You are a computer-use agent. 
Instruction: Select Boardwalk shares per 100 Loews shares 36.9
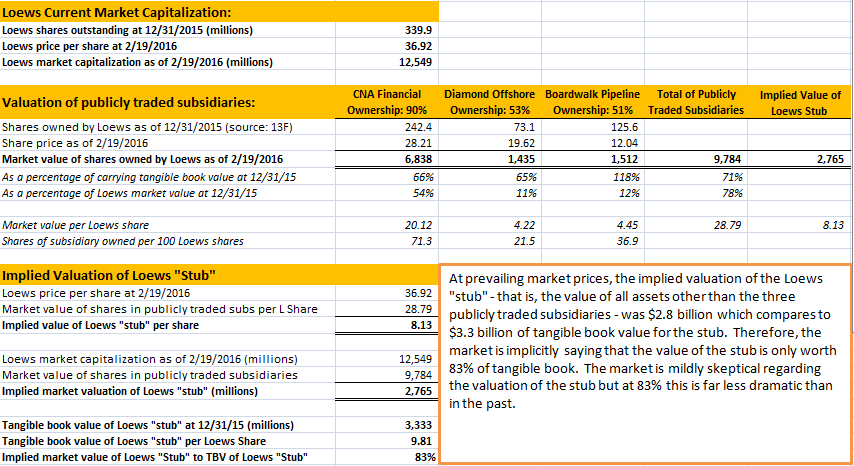coord(627,241)
